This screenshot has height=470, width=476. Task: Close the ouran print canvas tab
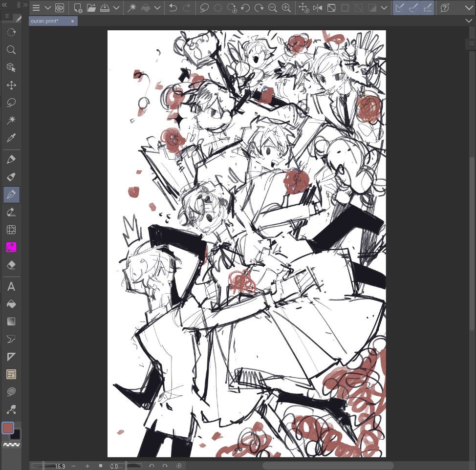click(x=72, y=21)
